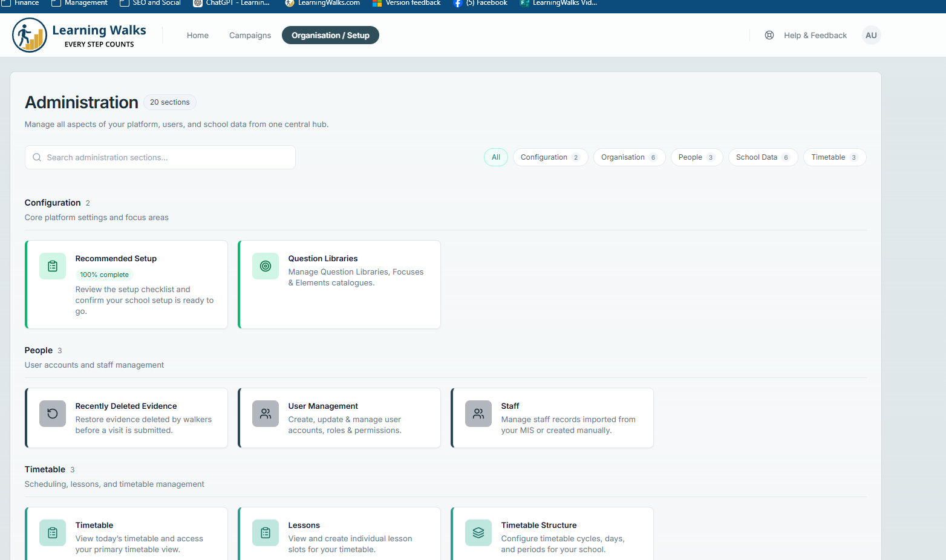Click the Help & Feedback lifebuoy icon
This screenshot has height=560, width=946.
769,35
